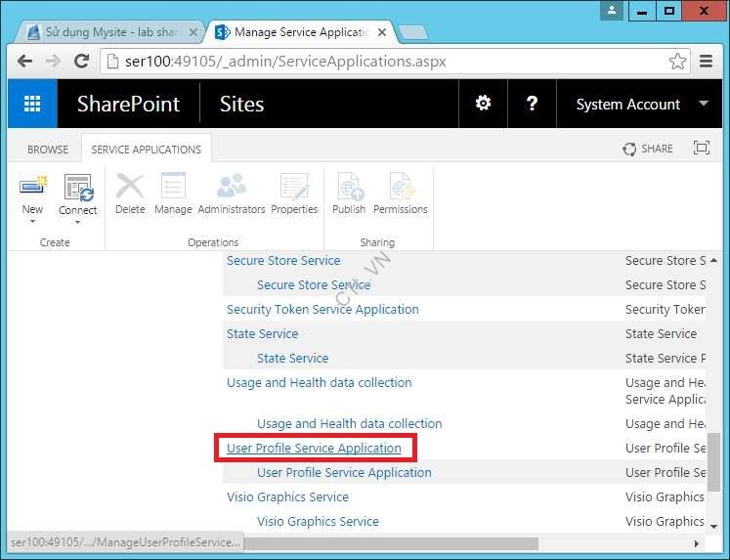
Task: Open User Profile Service Application link
Action: pos(314,449)
